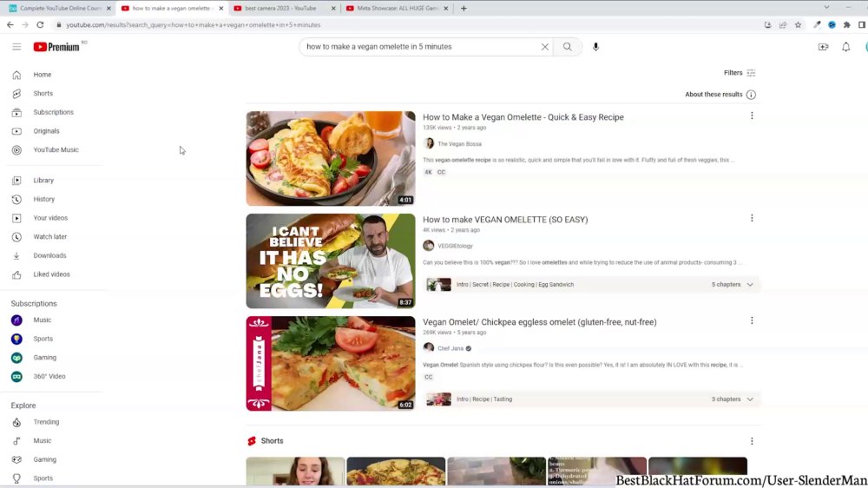Screen dimensions: 868x488
Task: Open the notifications bell
Action: 845,47
